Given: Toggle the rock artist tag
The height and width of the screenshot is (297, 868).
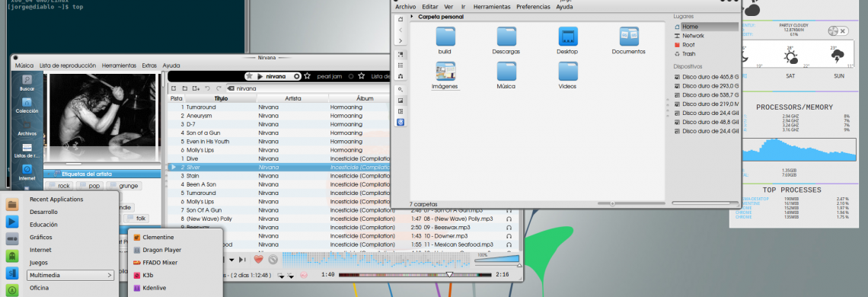Looking at the screenshot, I should (x=60, y=186).
